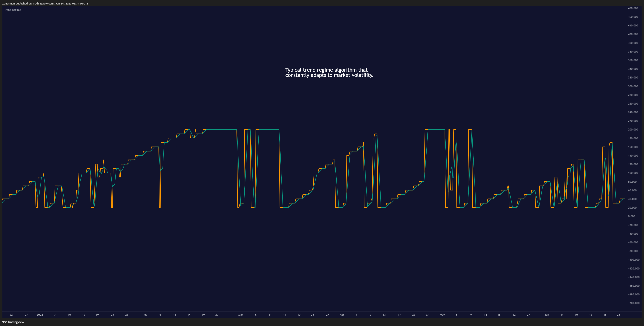Select the 'Typical trend regime algorithm' annotation
The height and width of the screenshot is (326, 644).
tap(329, 72)
